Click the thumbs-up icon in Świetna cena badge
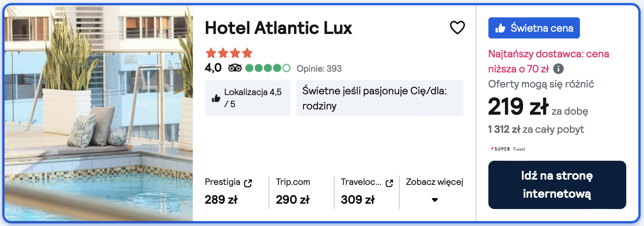The height and width of the screenshot is (226, 644). (500, 28)
